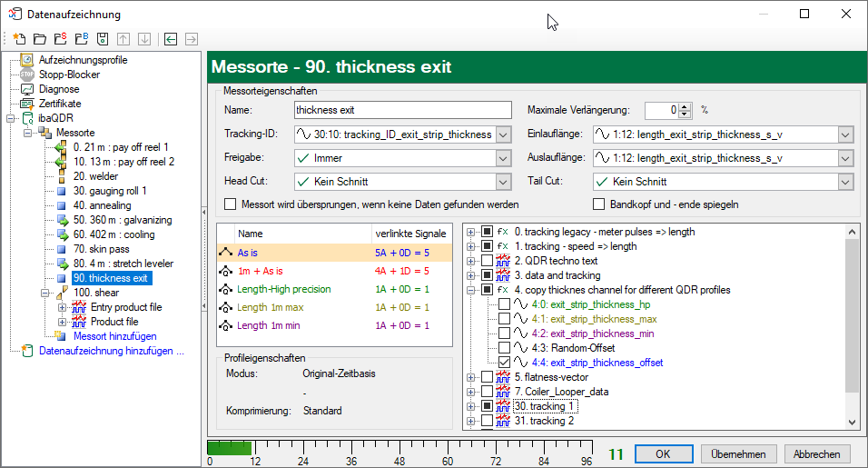Open a configuration with the folder icon
Screen dimensions: 868x468
tap(40, 39)
